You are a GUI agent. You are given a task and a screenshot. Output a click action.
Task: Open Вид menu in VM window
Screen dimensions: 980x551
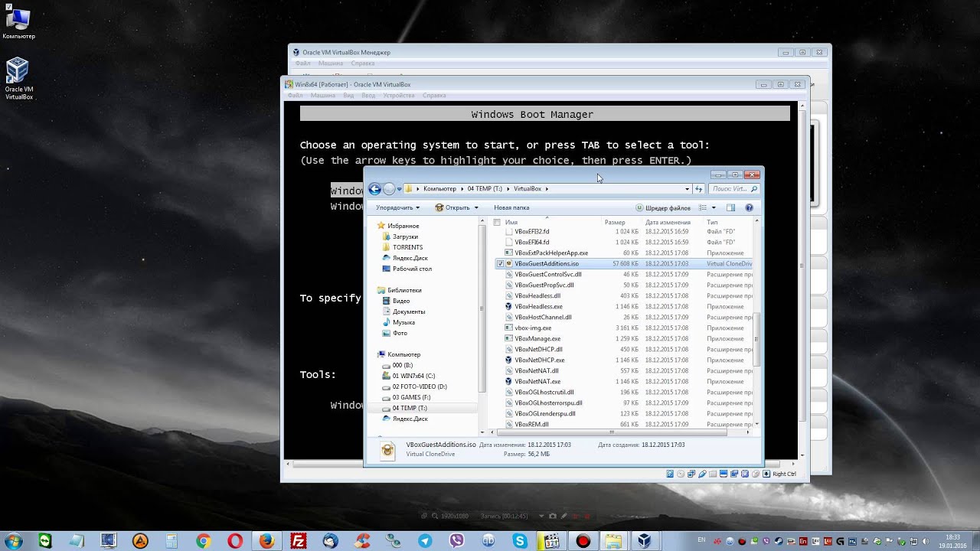(348, 96)
